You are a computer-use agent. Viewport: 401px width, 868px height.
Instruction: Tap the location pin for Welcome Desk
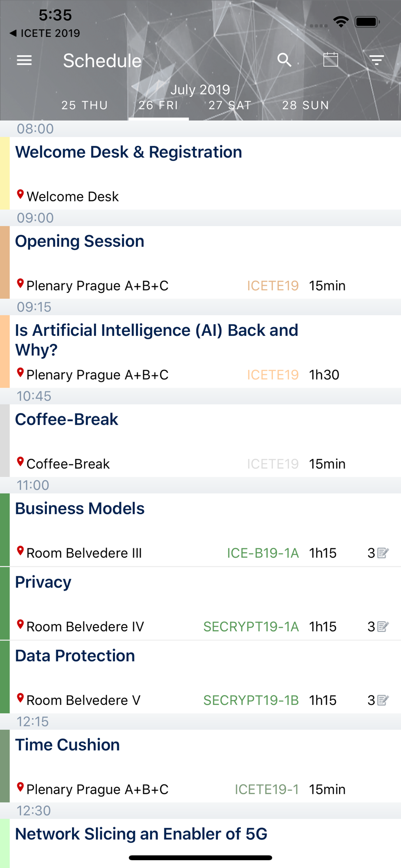click(x=20, y=195)
